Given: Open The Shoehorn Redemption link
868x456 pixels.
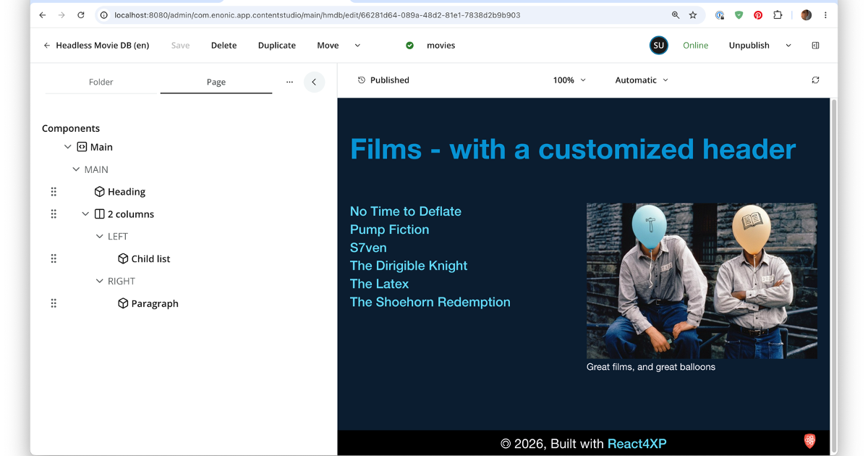Looking at the screenshot, I should pyautogui.click(x=430, y=302).
